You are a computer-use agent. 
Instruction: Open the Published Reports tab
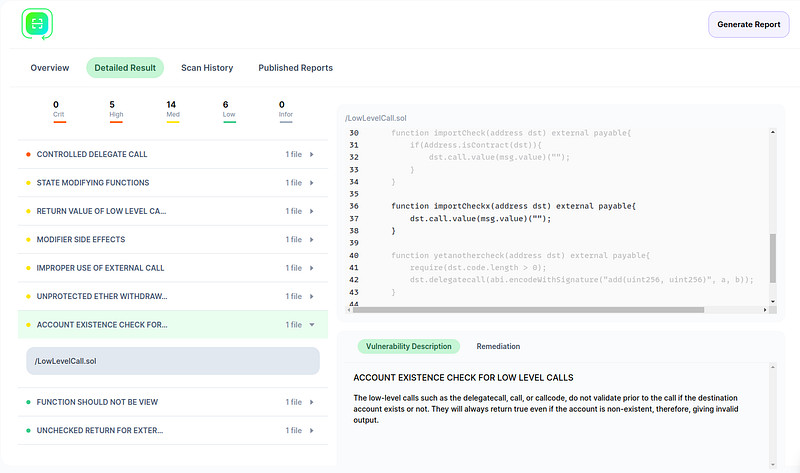295,68
